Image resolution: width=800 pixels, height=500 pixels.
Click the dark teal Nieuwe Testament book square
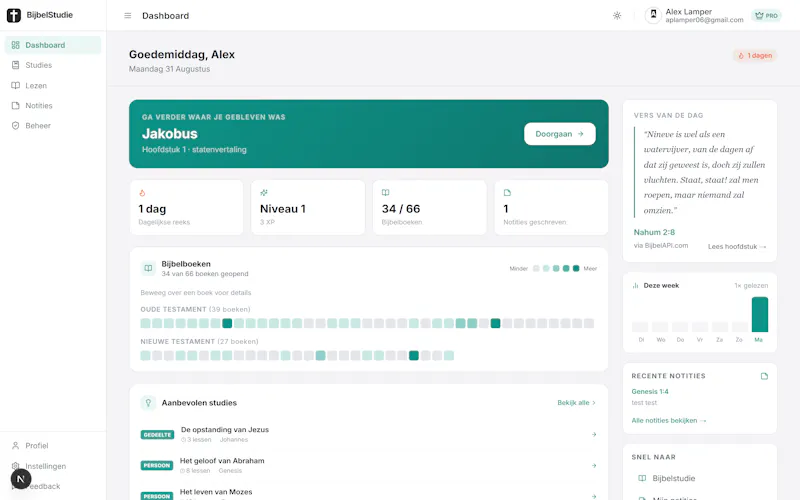pyautogui.click(x=414, y=355)
